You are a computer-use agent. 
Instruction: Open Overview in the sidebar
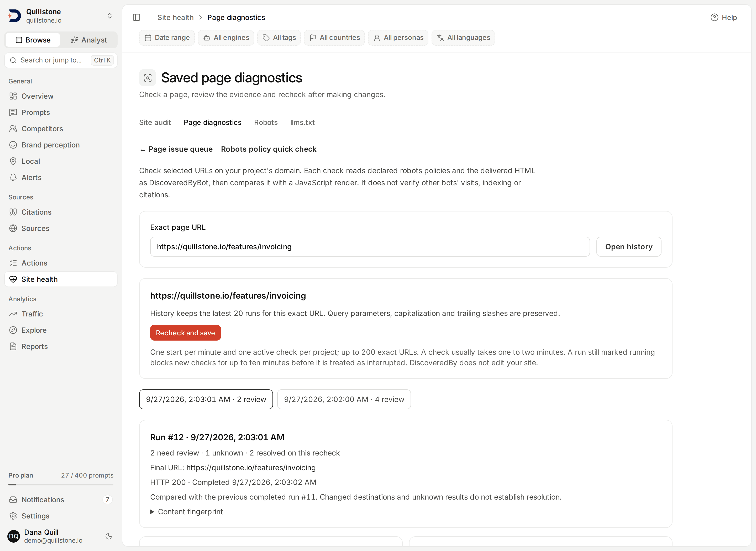pos(61,96)
